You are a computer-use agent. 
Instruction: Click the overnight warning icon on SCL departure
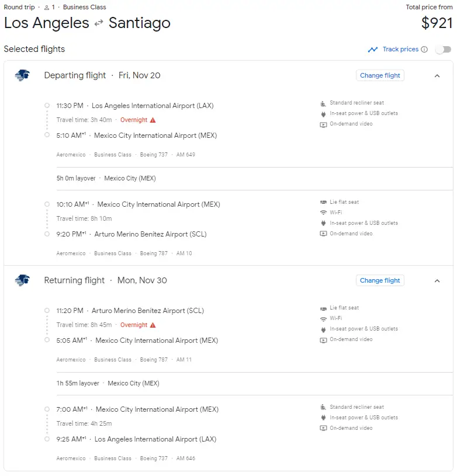click(x=153, y=325)
